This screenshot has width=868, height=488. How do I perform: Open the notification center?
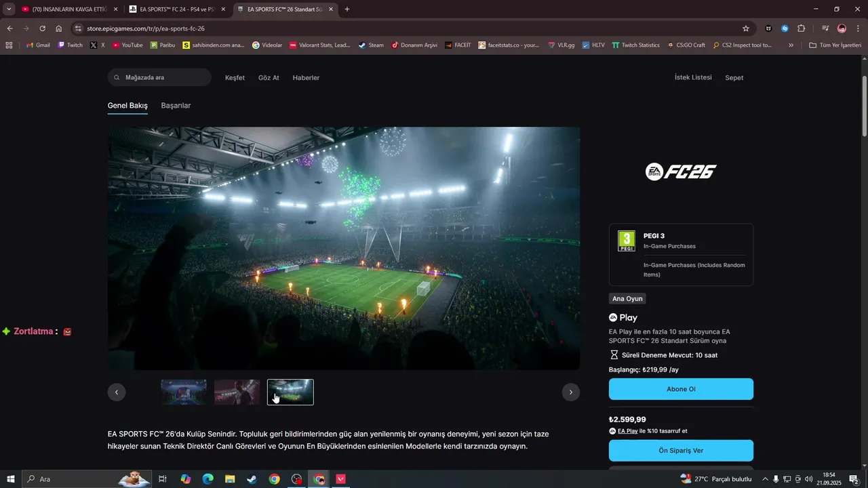click(854, 479)
